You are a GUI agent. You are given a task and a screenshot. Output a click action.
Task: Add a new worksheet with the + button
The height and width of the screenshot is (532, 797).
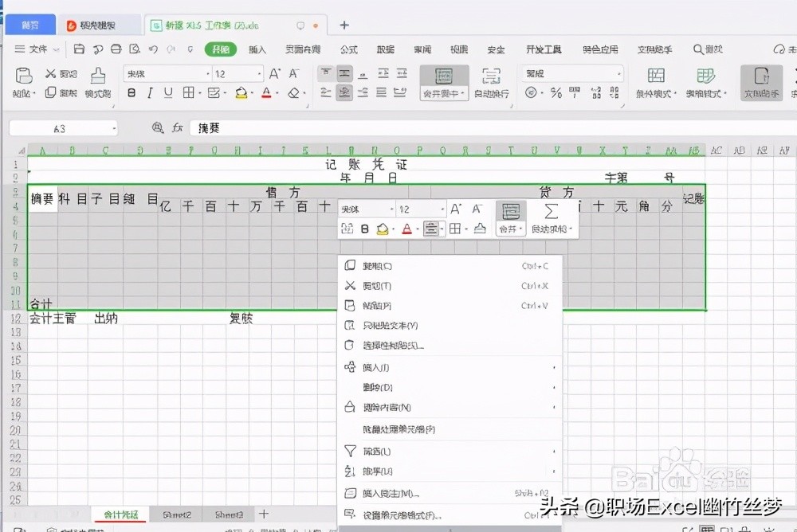(x=263, y=514)
